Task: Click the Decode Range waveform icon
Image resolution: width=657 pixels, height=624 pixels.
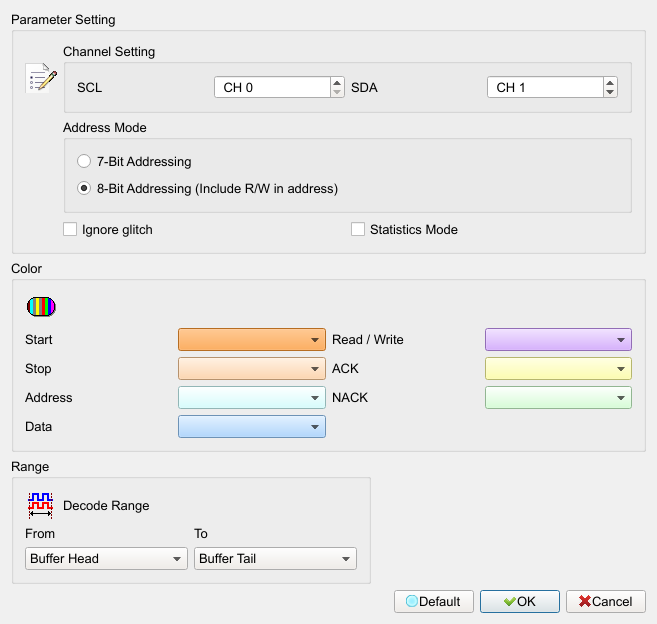Action: coord(41,505)
